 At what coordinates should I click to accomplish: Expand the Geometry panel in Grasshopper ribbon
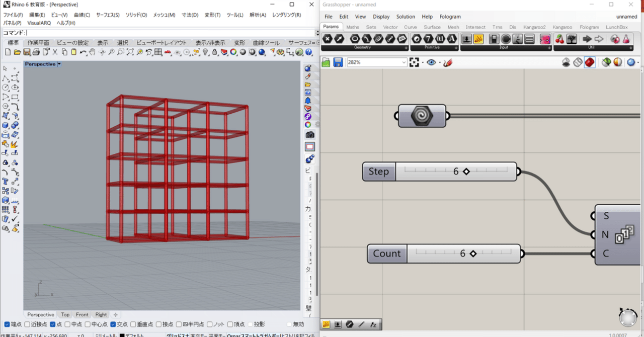point(406,48)
